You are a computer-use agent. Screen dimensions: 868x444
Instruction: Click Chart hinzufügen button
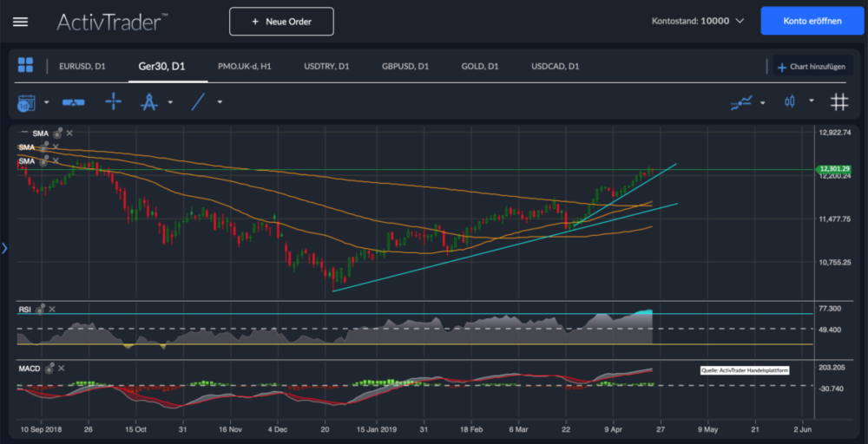(812, 67)
